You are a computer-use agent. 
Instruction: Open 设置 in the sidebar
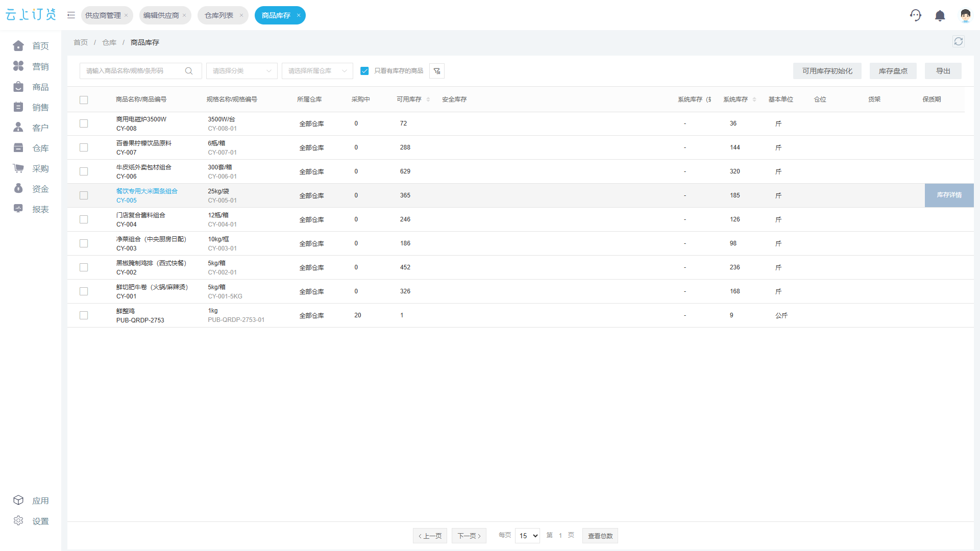point(31,521)
